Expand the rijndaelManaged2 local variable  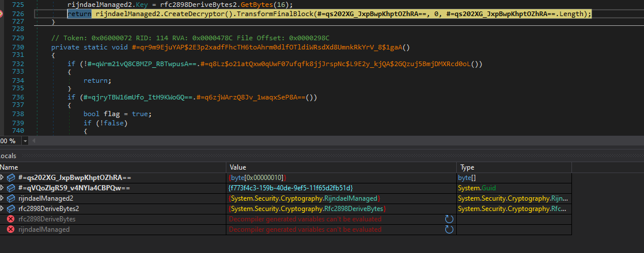pos(2,198)
